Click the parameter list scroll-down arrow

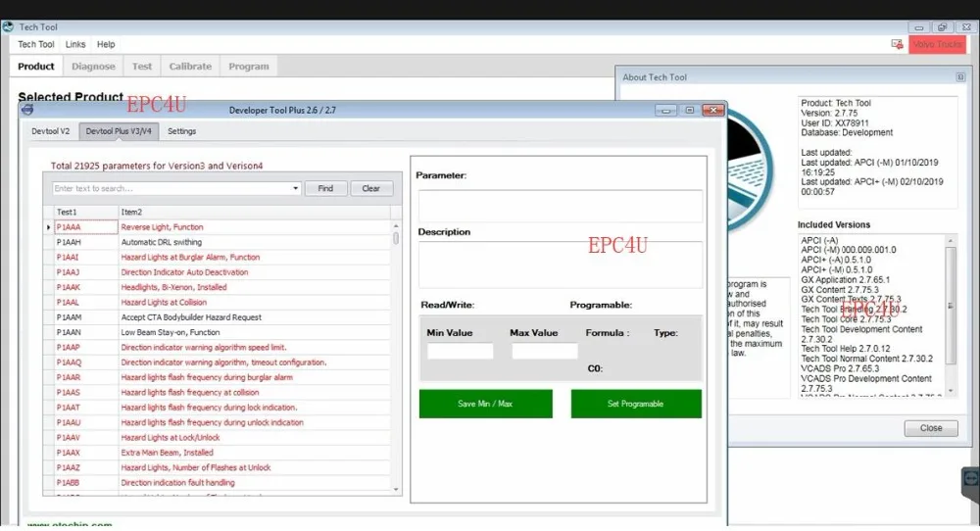396,490
